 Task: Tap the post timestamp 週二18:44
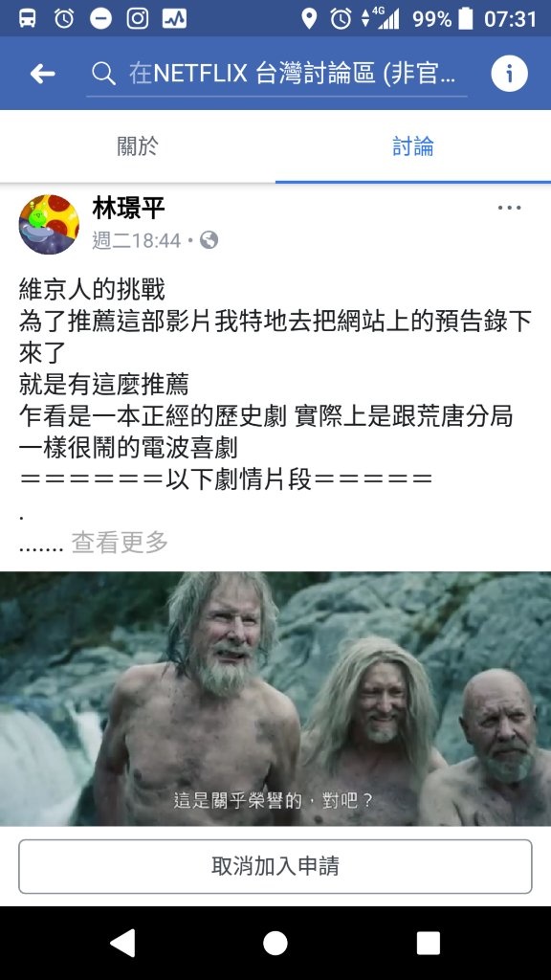137,240
